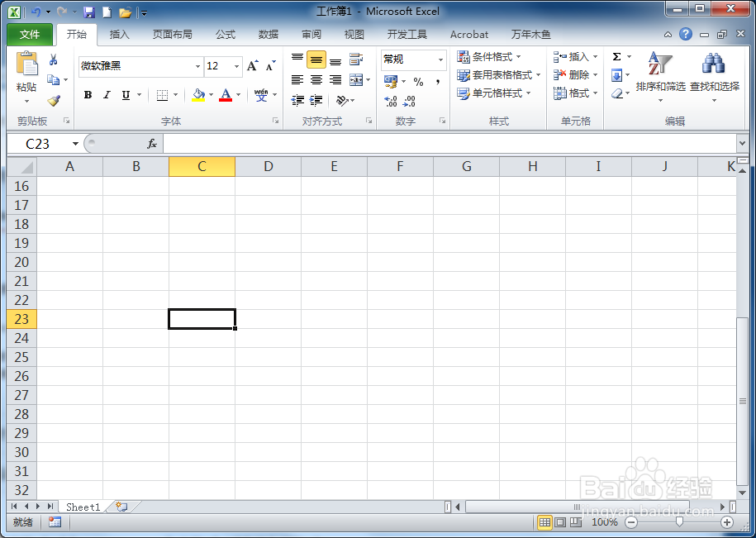Image resolution: width=756 pixels, height=538 pixels.
Task: Click the Undo arrow in quick access
Action: [x=36, y=12]
